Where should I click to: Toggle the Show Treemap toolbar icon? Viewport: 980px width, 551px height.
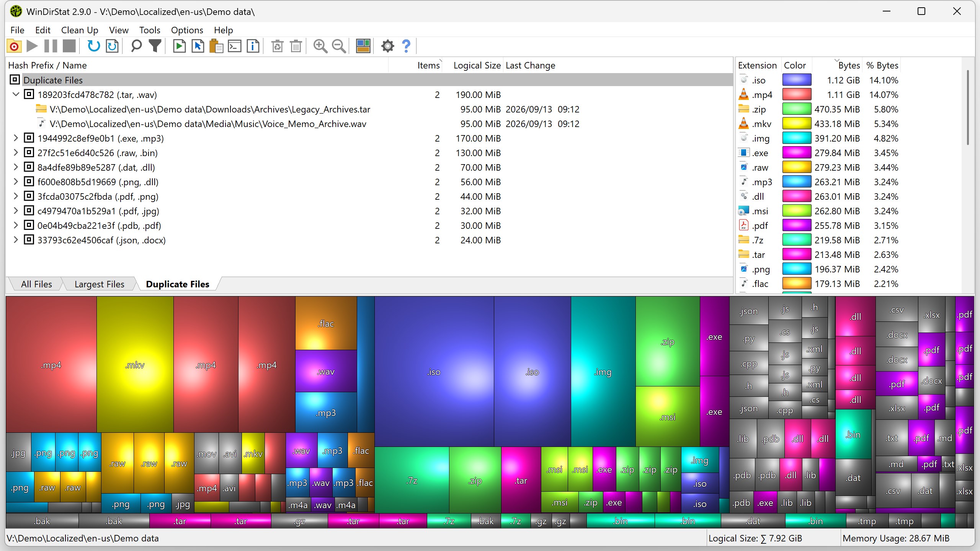[363, 46]
